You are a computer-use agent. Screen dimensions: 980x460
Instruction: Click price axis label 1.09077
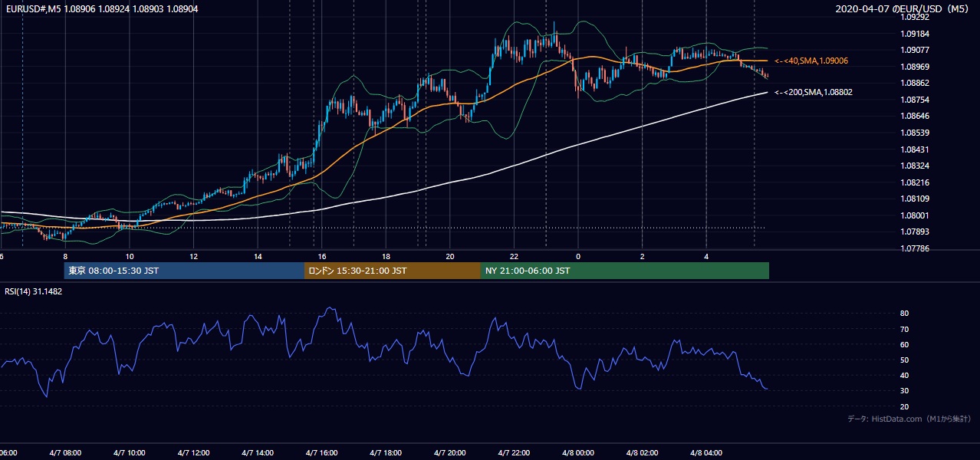[x=915, y=51]
